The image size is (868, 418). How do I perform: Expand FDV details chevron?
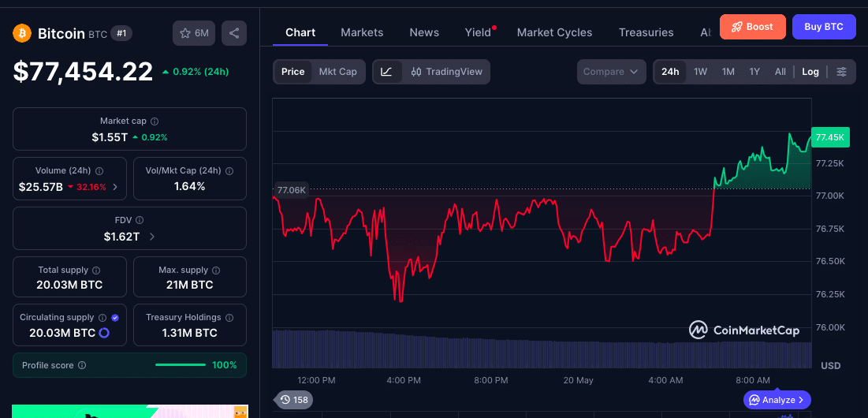pos(152,237)
